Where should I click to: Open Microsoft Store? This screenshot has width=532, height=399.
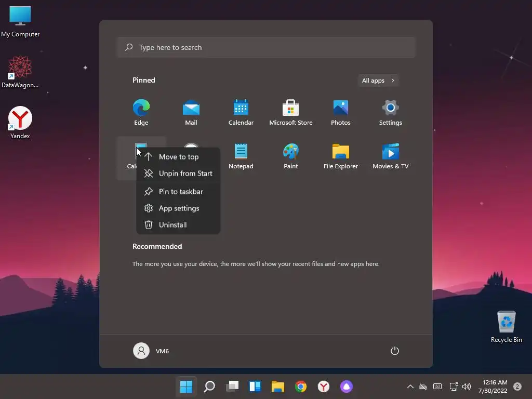click(291, 112)
